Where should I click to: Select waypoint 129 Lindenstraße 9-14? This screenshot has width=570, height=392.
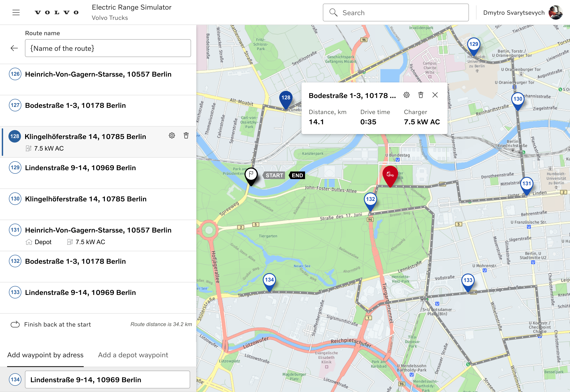click(x=98, y=173)
